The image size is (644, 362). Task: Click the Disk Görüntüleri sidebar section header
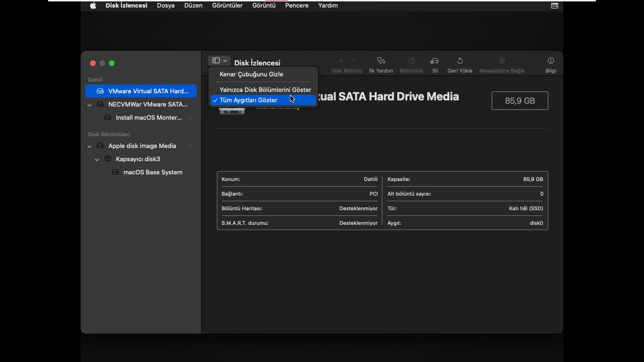(109, 134)
